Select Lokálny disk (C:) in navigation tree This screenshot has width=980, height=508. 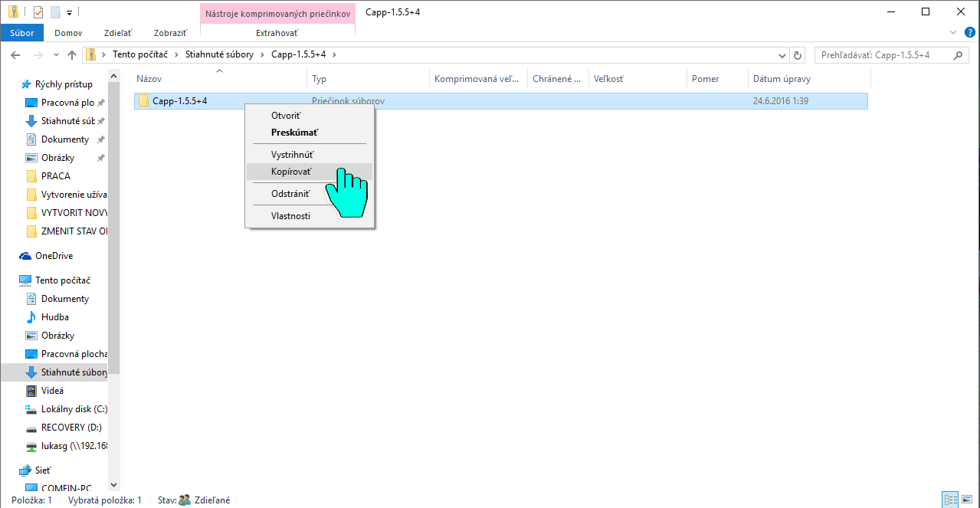pyautogui.click(x=74, y=409)
